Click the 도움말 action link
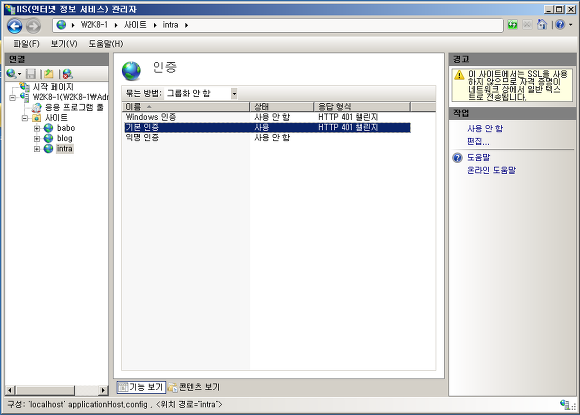The height and width of the screenshot is (415, 580). tap(478, 157)
